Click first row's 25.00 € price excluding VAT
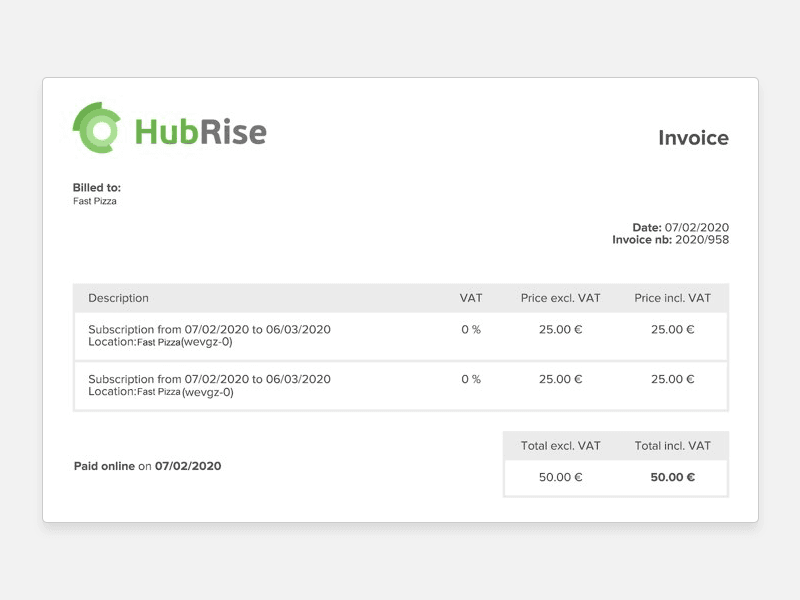Viewport: 800px width, 600px height. pos(560,329)
